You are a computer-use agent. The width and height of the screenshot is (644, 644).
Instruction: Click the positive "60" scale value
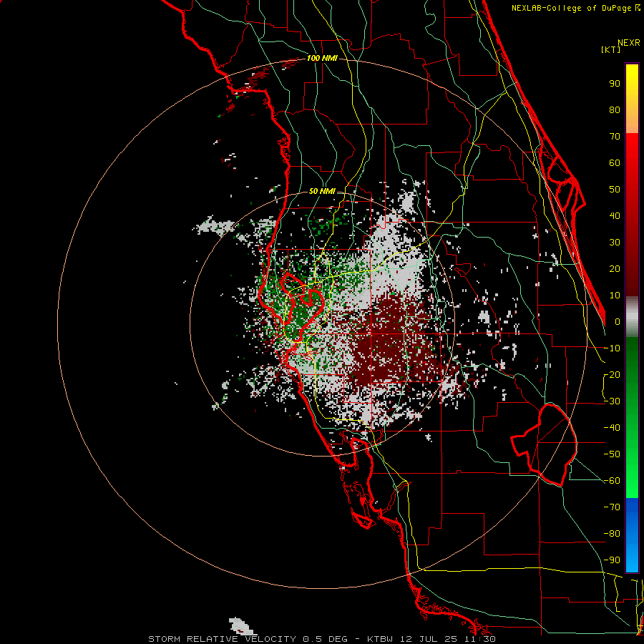click(x=615, y=163)
